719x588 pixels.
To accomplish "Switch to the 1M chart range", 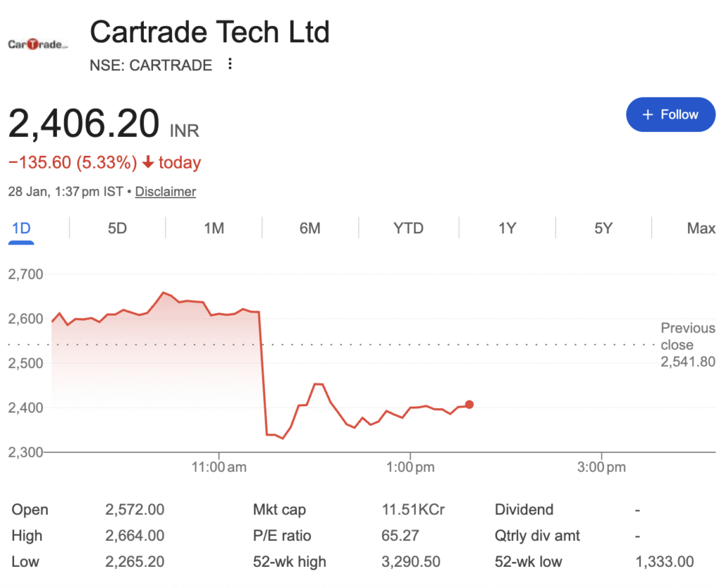I will pos(213,228).
